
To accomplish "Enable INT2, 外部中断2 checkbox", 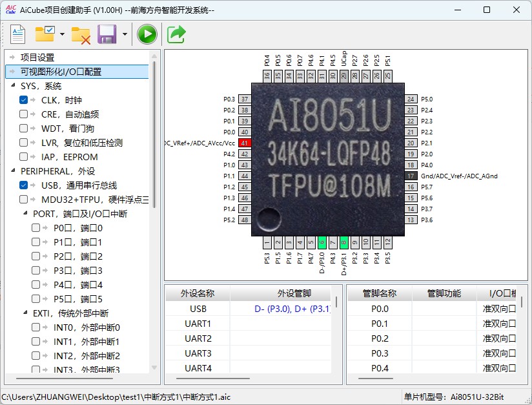I will (36, 356).
